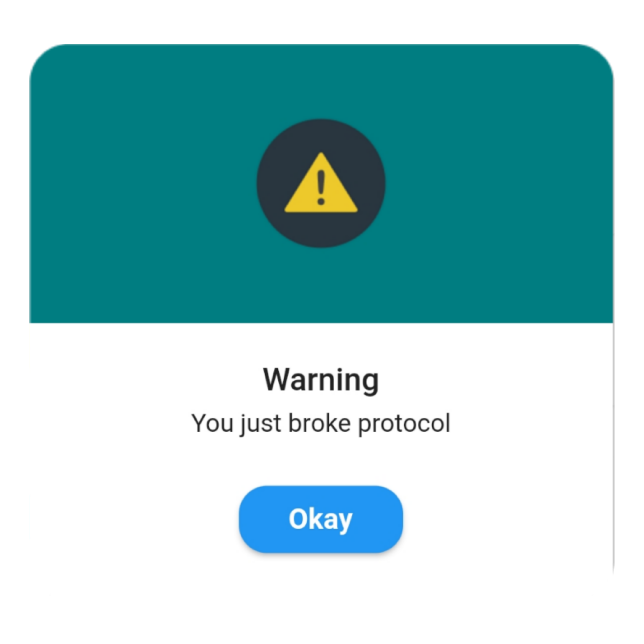644x644 pixels.
Task: Click the word 'broke' in the message
Action: [x=319, y=423]
